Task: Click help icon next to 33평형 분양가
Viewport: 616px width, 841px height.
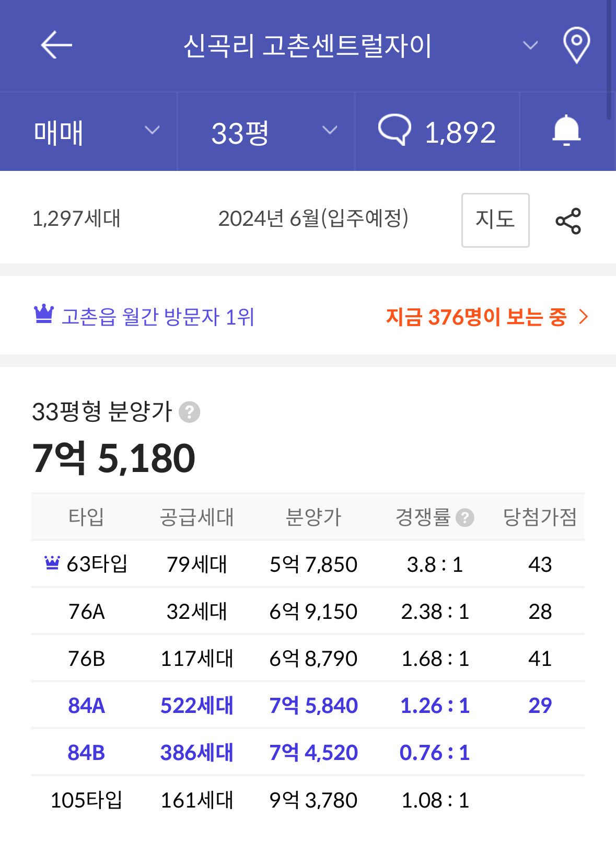Action: [x=190, y=412]
